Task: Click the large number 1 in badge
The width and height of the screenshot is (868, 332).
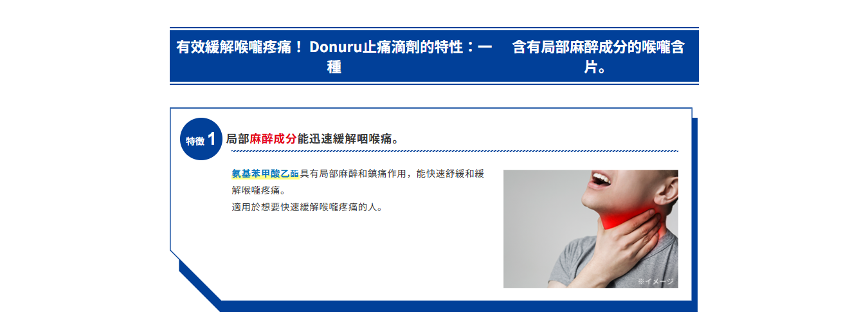Action: click(x=212, y=140)
